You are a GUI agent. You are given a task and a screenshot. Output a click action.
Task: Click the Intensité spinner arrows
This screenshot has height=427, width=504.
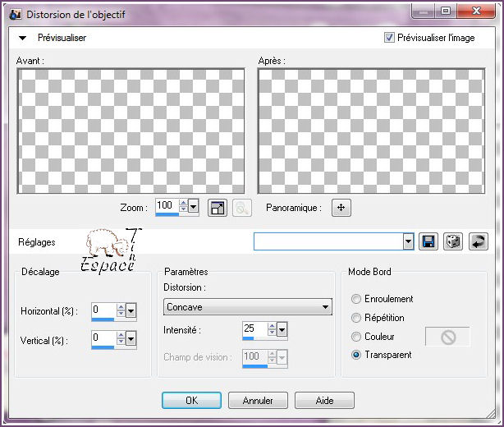tap(272, 329)
